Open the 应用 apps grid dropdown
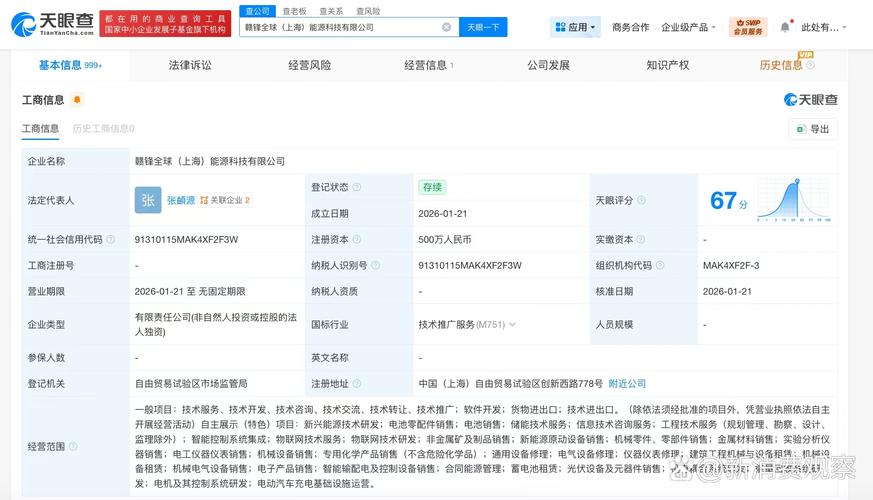 (575, 27)
